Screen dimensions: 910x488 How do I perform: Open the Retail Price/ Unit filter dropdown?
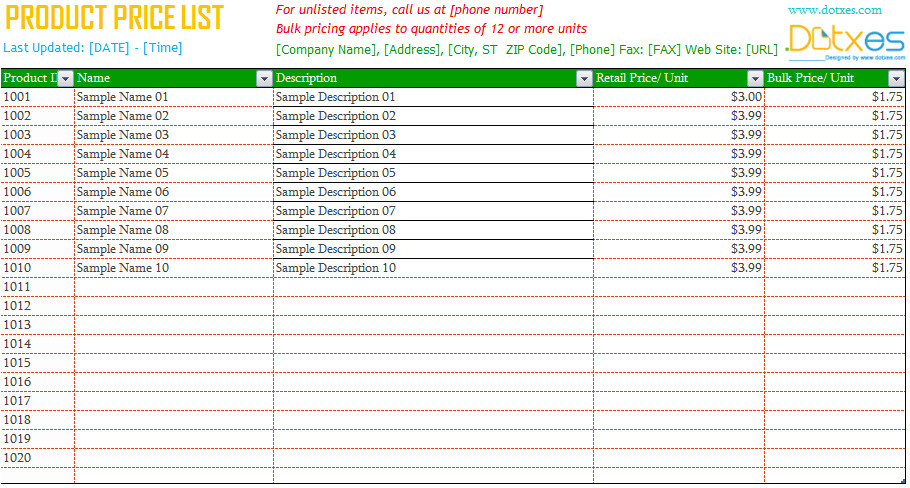[x=755, y=78]
